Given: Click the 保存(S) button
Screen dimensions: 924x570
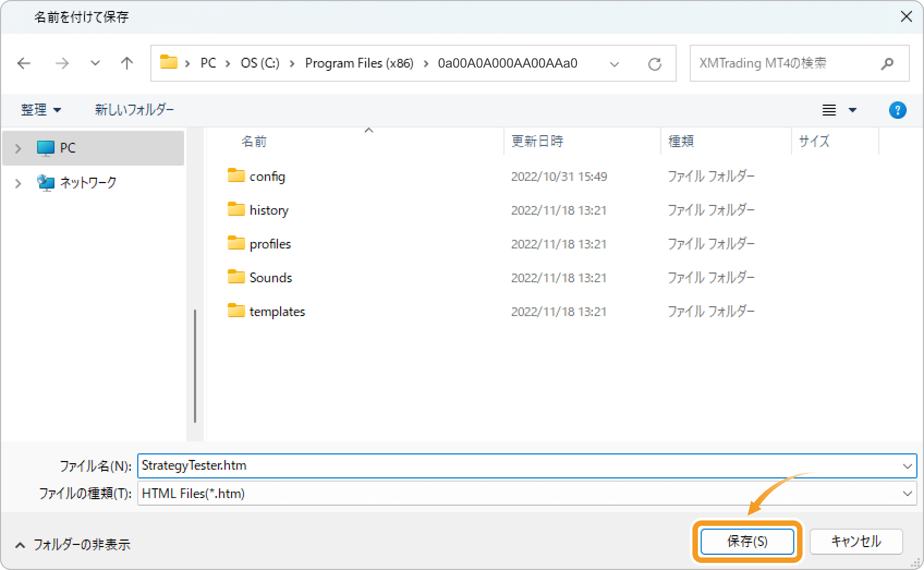Looking at the screenshot, I should pos(747,541).
